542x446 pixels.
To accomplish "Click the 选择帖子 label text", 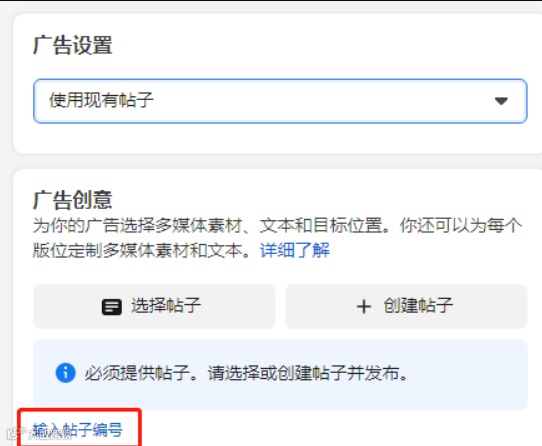I will tap(166, 306).
